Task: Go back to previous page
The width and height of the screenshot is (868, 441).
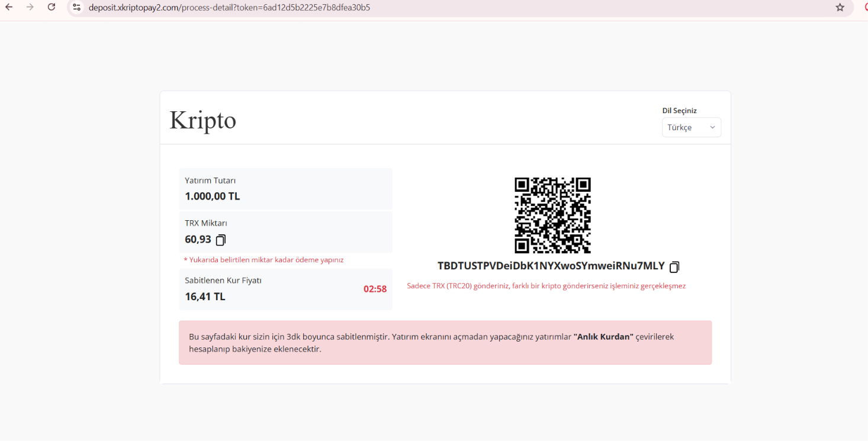Action: 9,7
